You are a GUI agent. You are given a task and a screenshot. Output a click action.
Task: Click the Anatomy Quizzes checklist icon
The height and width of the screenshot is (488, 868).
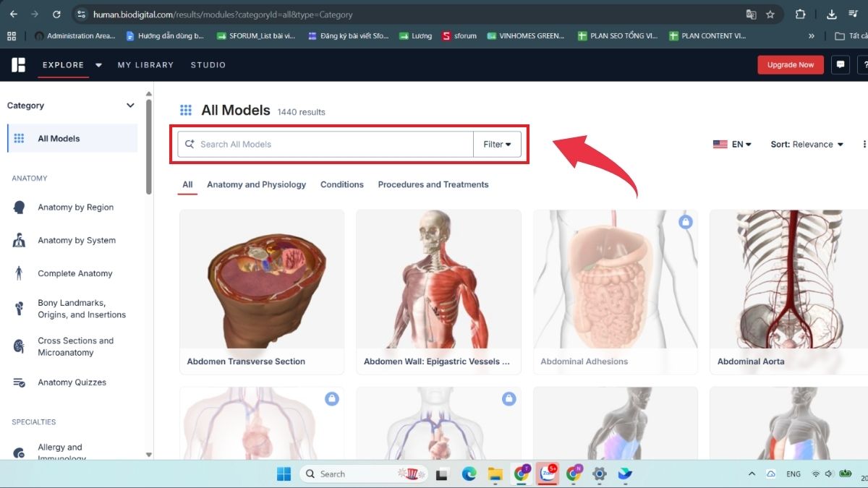[20, 382]
